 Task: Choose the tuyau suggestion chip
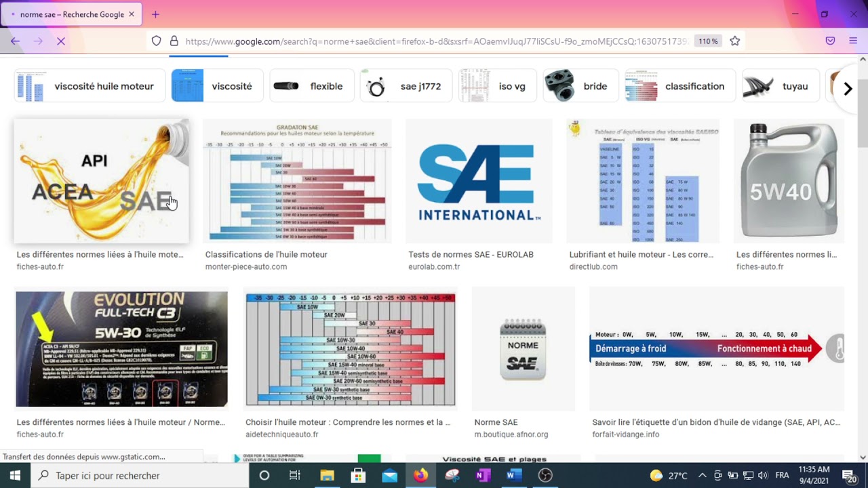(780, 86)
